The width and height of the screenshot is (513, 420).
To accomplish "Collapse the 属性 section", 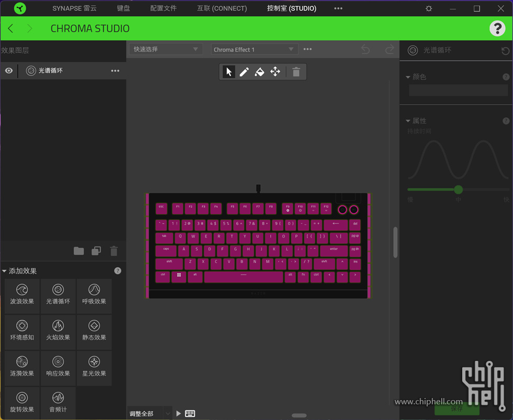I will [x=408, y=121].
